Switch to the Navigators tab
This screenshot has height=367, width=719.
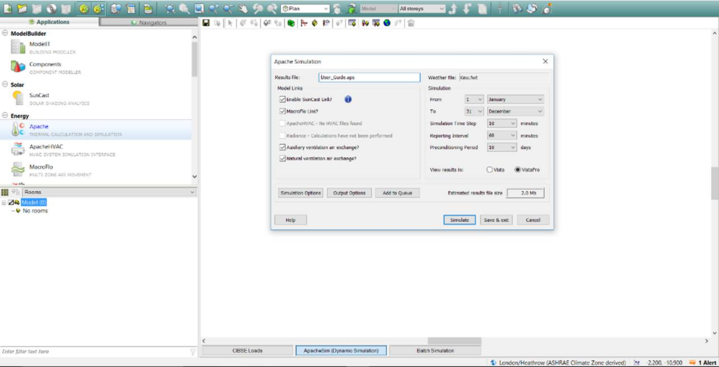[149, 22]
